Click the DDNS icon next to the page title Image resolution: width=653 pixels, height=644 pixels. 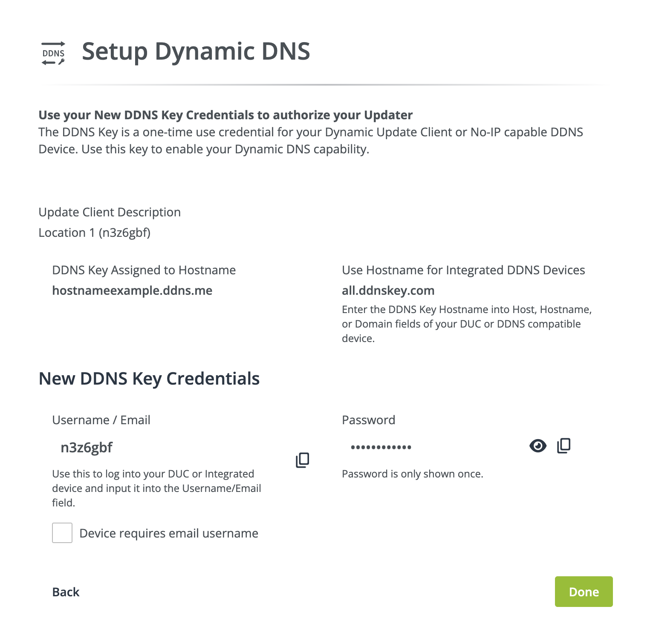click(x=53, y=52)
